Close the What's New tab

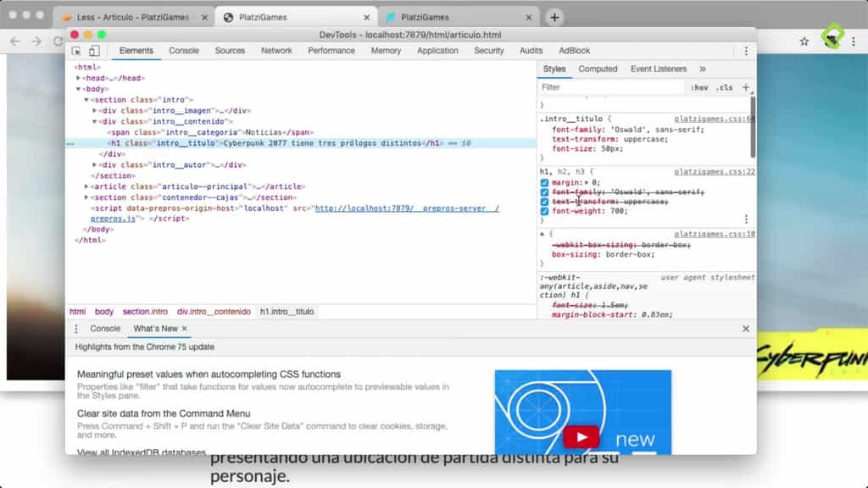coord(185,329)
